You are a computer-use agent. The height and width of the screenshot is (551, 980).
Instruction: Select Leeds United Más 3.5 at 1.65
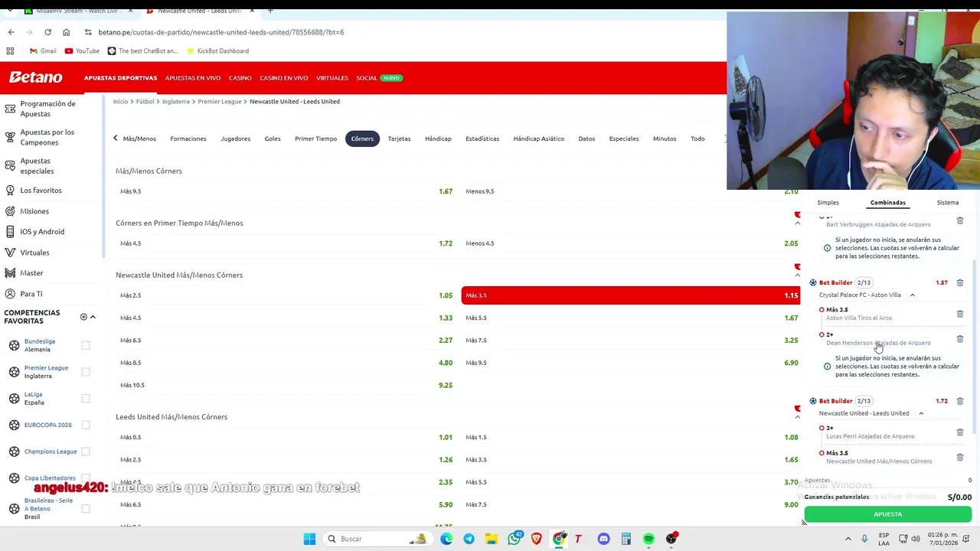631,460
